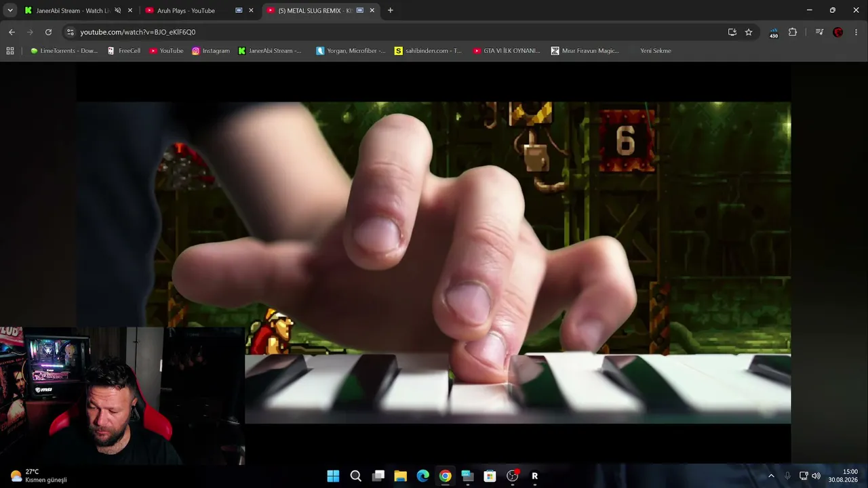Screen dimensions: 868x488
Task: Open File Explorer from the taskbar
Action: tap(400, 476)
